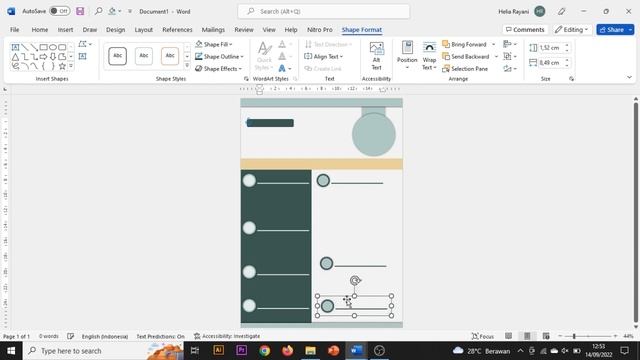The width and height of the screenshot is (640, 360).
Task: Open the Group objects menu
Action: (510, 56)
